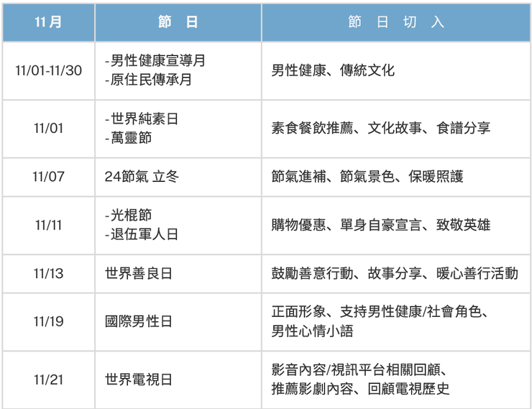
Task: Click the 世界善良日 cell
Action: click(139, 274)
